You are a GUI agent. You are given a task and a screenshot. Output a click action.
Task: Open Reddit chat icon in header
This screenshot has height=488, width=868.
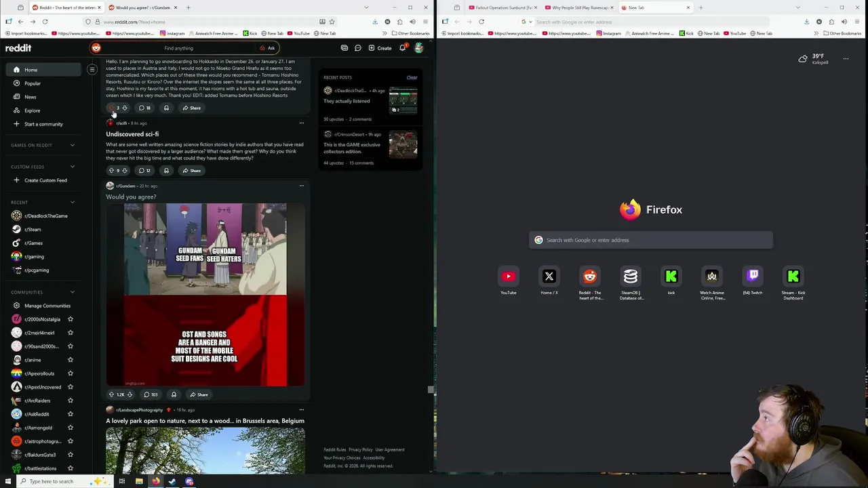coord(357,48)
